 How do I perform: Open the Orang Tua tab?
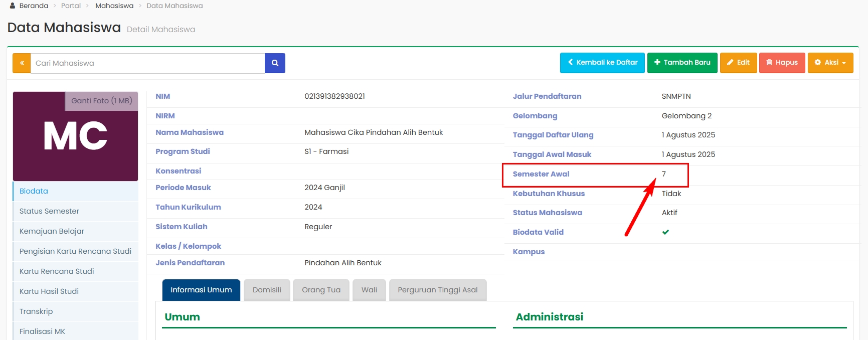point(321,290)
